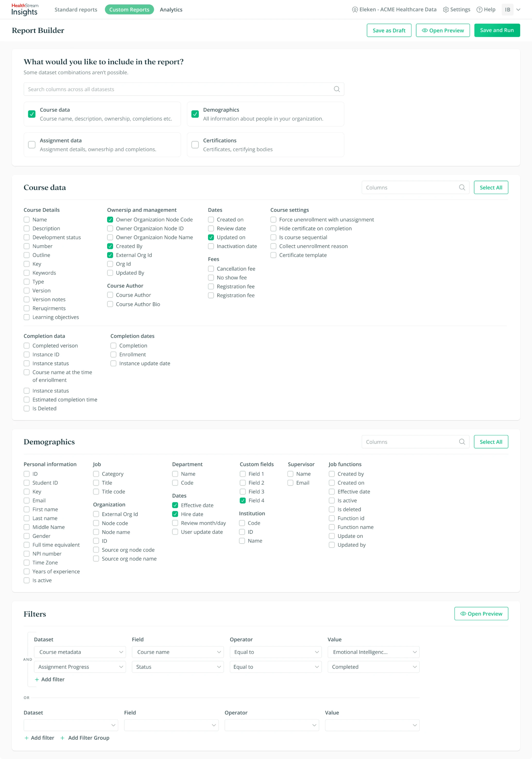Image resolution: width=532 pixels, height=759 pixels.
Task: Click the Help question mark icon
Action: pyautogui.click(x=479, y=9)
